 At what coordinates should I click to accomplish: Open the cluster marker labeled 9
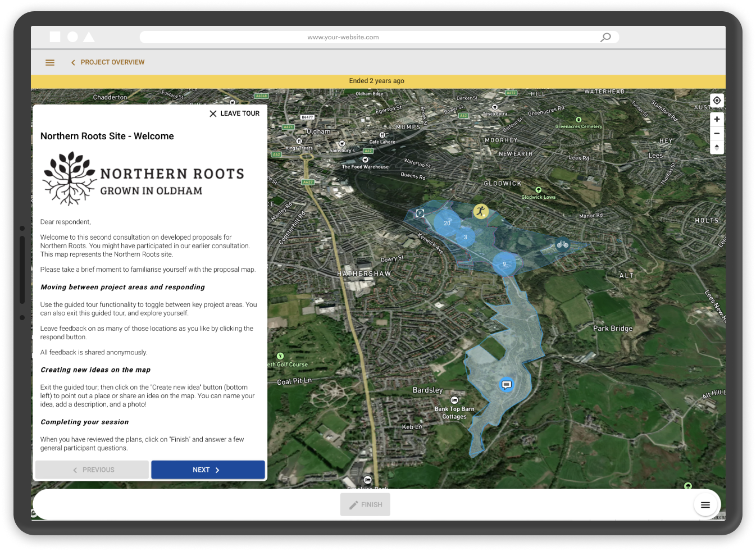coord(504,264)
